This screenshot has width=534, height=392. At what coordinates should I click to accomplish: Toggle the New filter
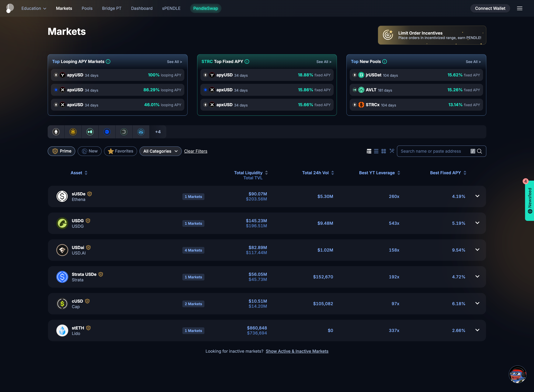pyautogui.click(x=90, y=151)
